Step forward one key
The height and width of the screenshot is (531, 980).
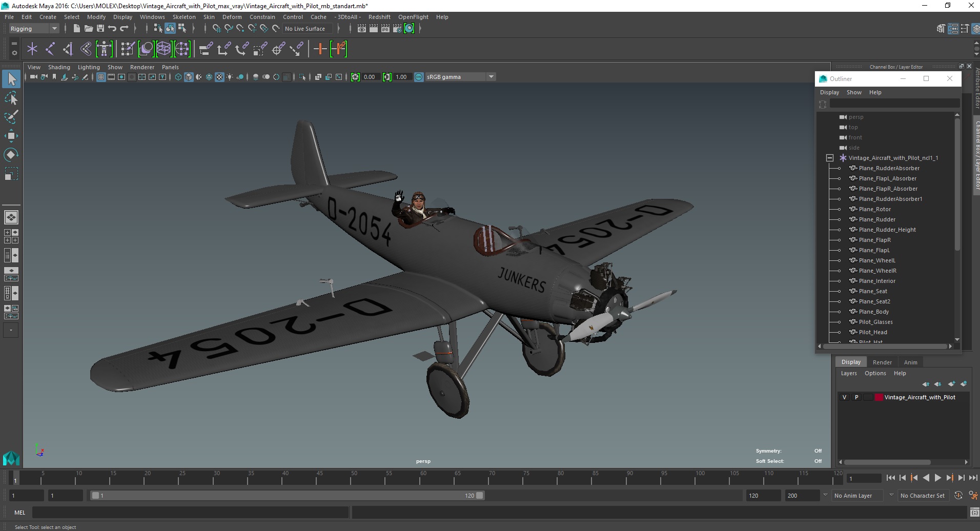pos(949,478)
